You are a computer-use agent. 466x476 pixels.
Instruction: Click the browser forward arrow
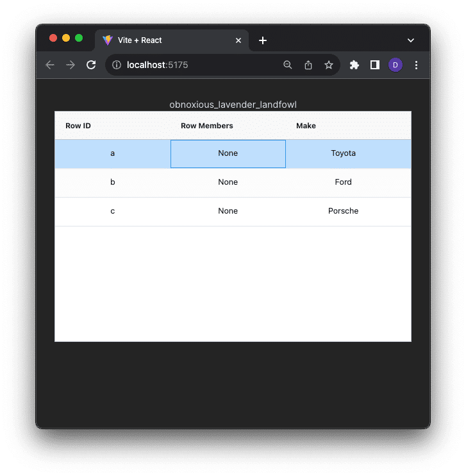point(71,65)
